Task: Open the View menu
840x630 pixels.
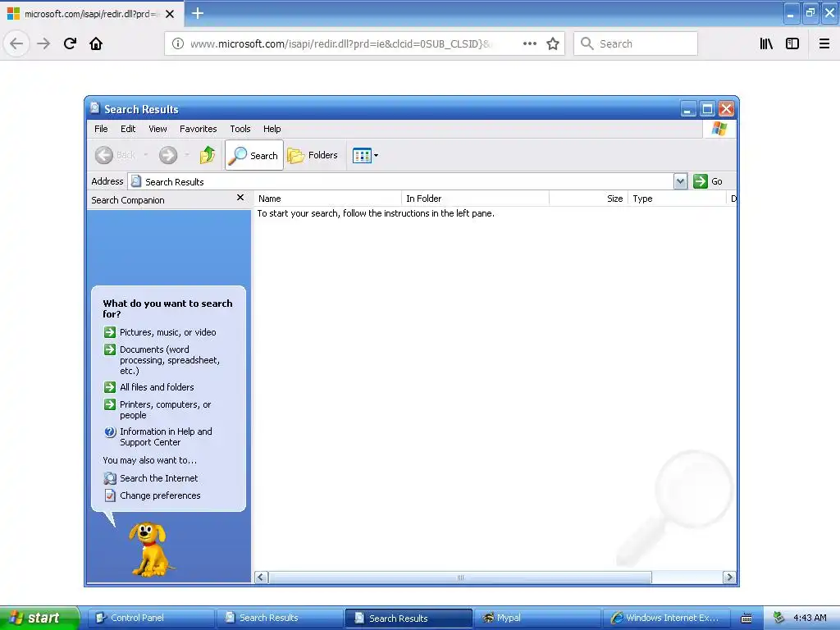Action: 157,129
